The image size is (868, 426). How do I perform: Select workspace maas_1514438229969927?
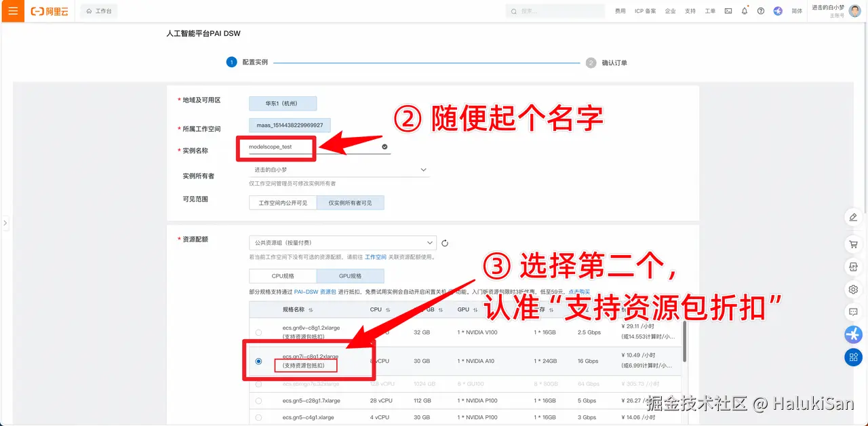pyautogui.click(x=290, y=125)
